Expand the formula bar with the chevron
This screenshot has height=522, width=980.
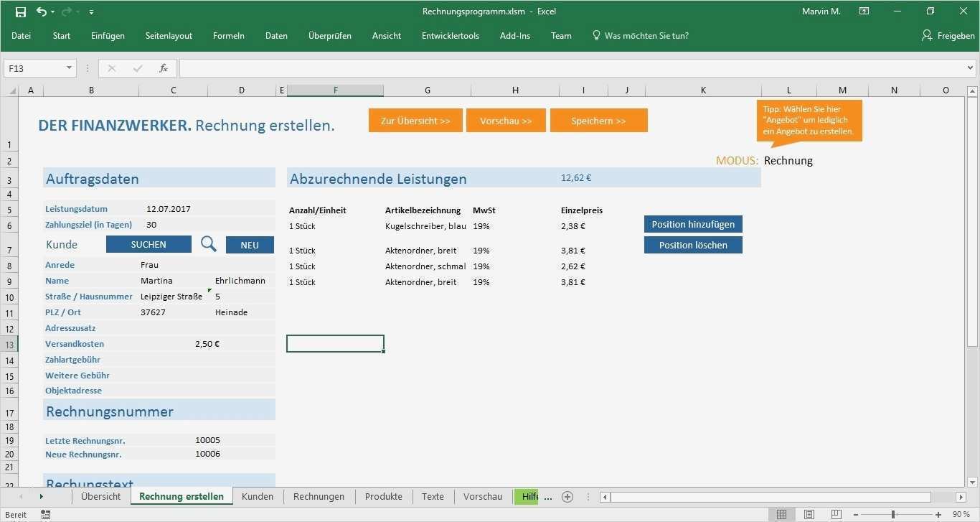[x=971, y=68]
